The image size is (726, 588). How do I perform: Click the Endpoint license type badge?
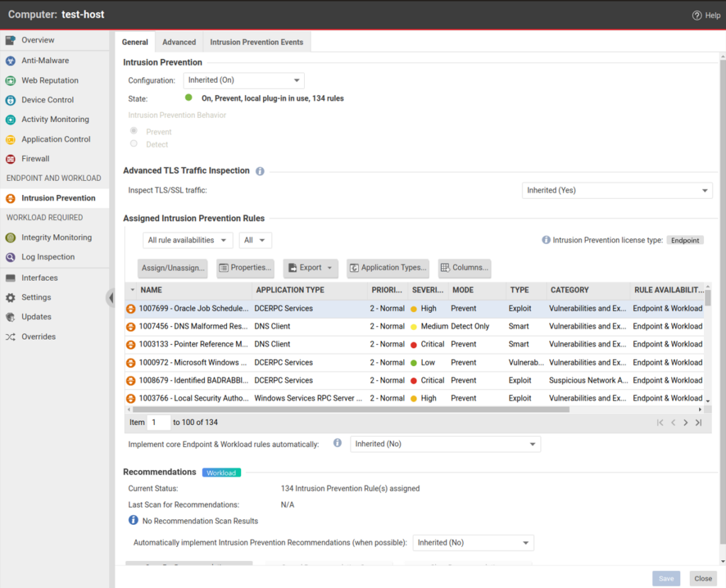(x=686, y=240)
